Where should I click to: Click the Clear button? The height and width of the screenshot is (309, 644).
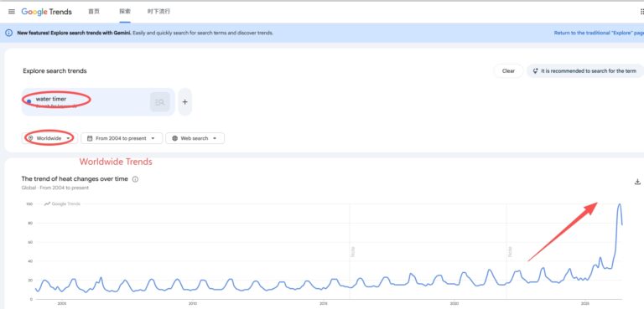coord(508,71)
